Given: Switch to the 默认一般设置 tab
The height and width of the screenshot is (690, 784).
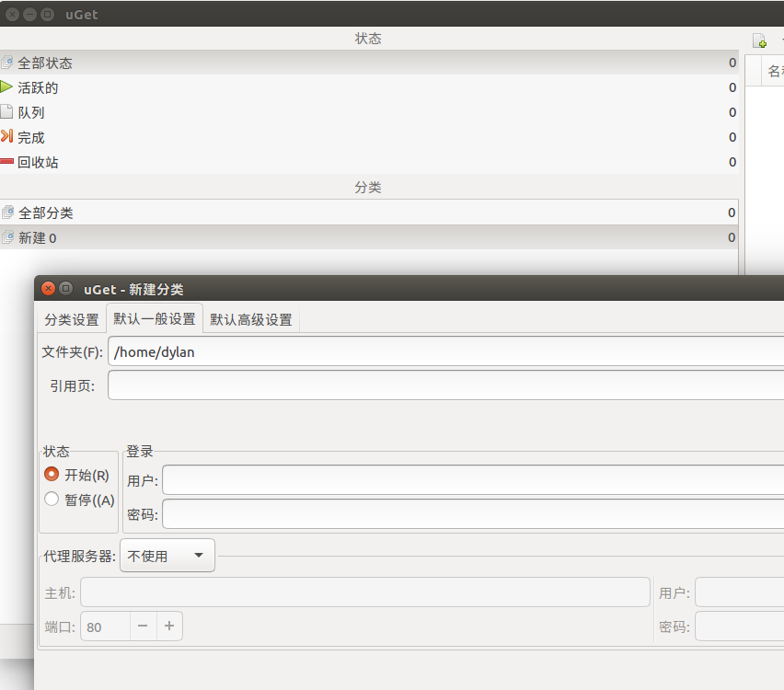Looking at the screenshot, I should [x=155, y=318].
